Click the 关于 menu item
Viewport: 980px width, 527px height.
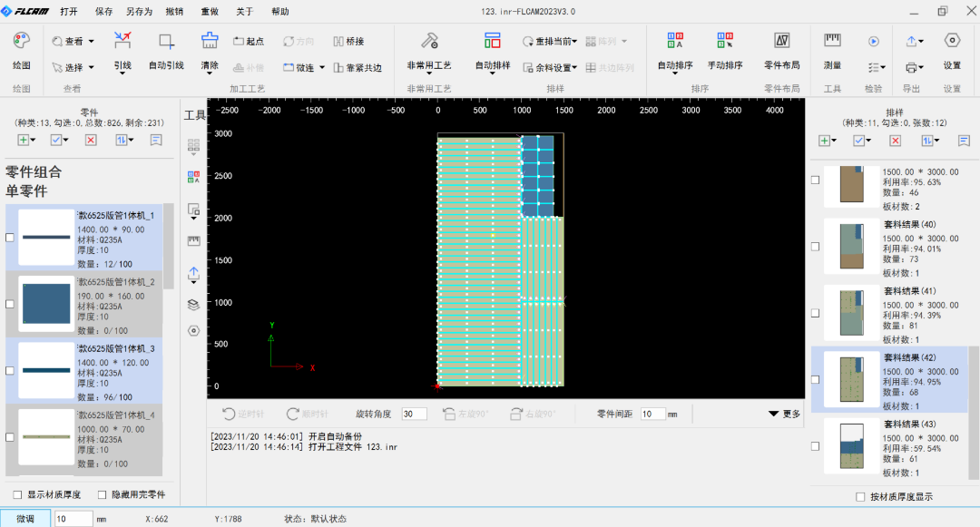tap(244, 11)
